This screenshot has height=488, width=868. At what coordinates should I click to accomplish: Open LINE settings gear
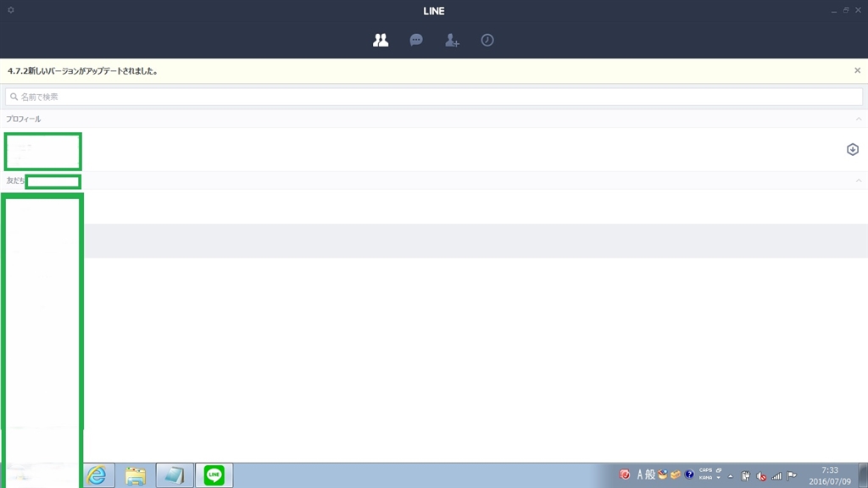click(11, 10)
